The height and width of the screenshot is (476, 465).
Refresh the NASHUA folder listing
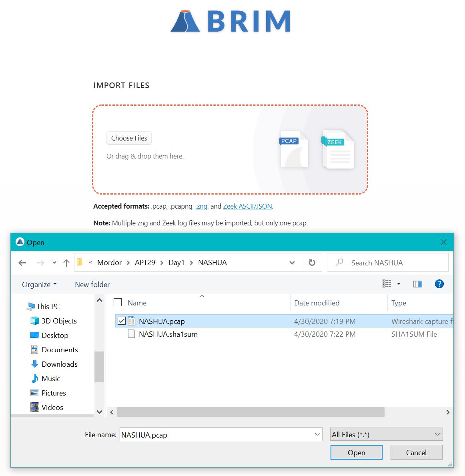pos(312,263)
